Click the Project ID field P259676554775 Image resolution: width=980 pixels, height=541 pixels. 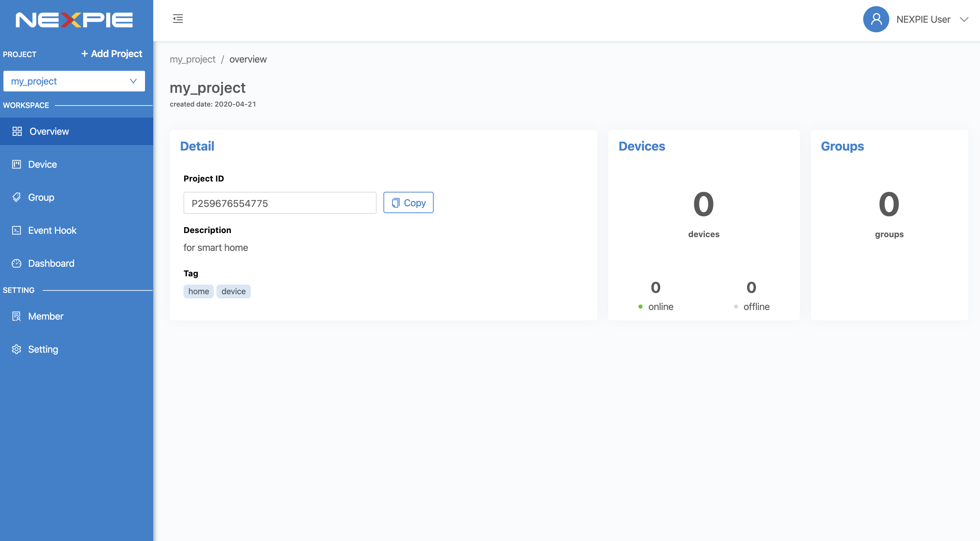coord(280,203)
